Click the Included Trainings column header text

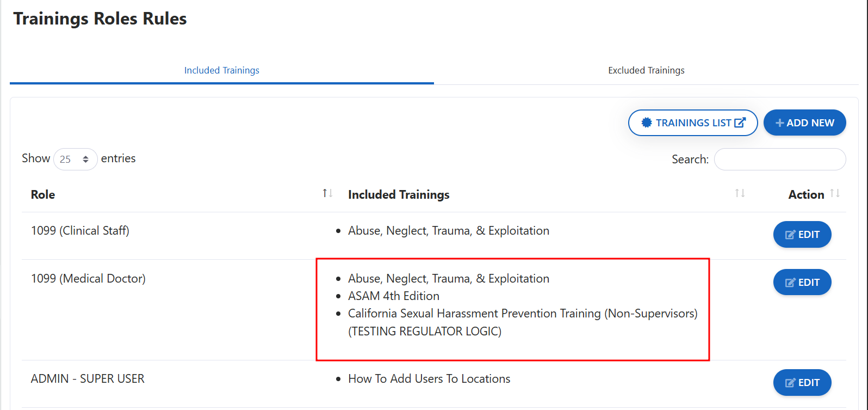point(399,194)
